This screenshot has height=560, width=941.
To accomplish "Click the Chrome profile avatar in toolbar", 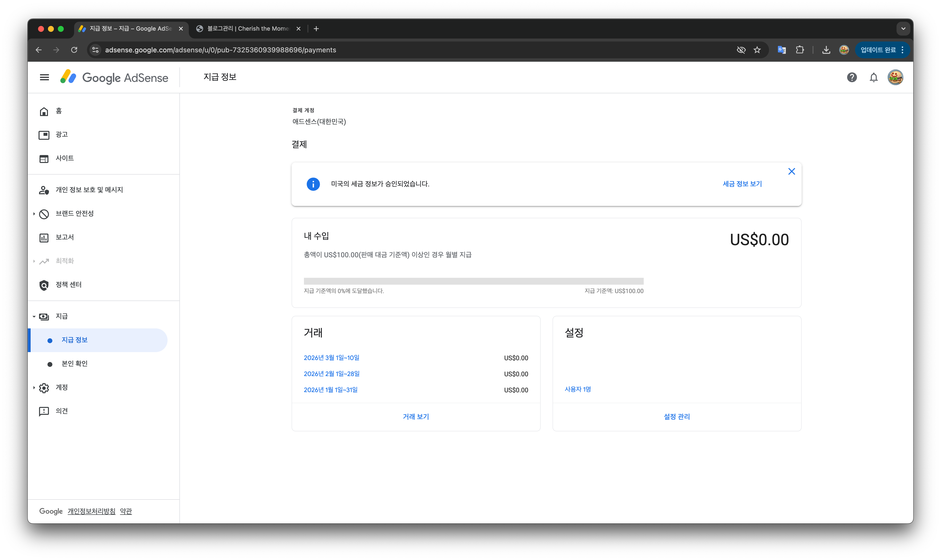I will point(844,50).
